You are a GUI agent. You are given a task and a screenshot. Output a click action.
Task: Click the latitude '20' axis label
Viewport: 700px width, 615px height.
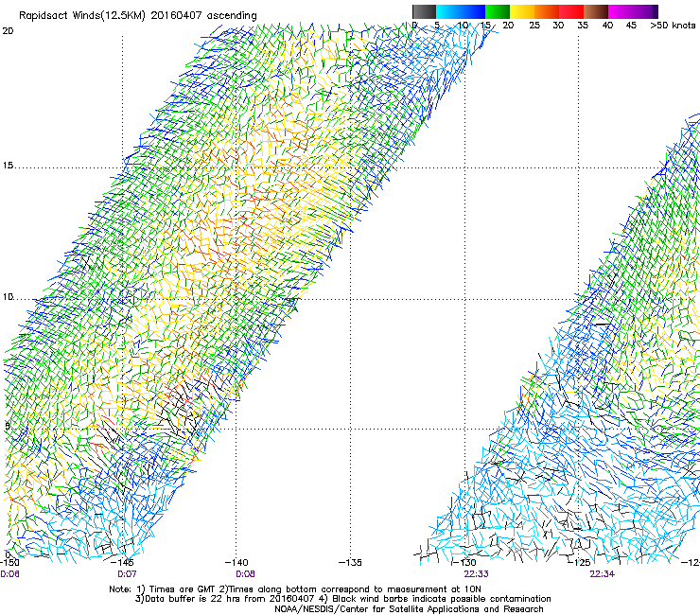pos(8,31)
